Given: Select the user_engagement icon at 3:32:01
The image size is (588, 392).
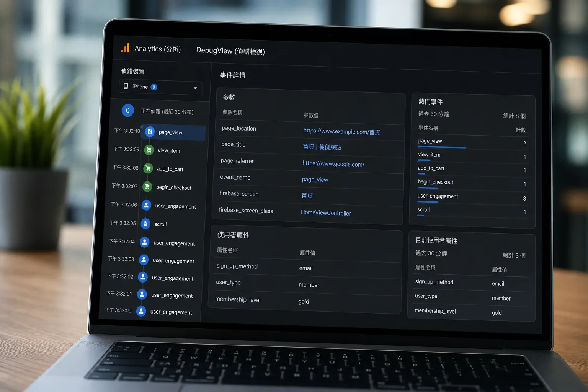Looking at the screenshot, I should 142,294.
